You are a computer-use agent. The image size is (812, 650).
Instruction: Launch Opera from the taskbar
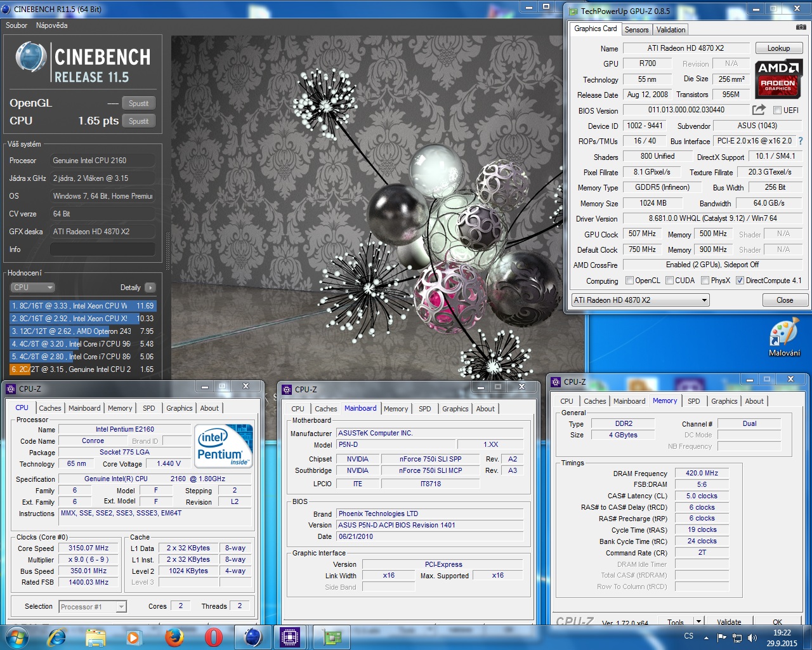point(214,637)
